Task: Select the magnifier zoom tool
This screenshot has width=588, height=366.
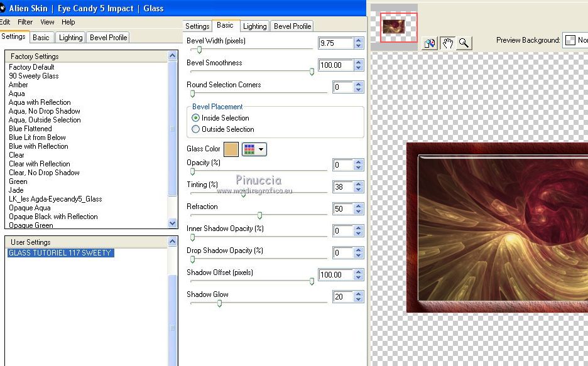Action: [464, 43]
